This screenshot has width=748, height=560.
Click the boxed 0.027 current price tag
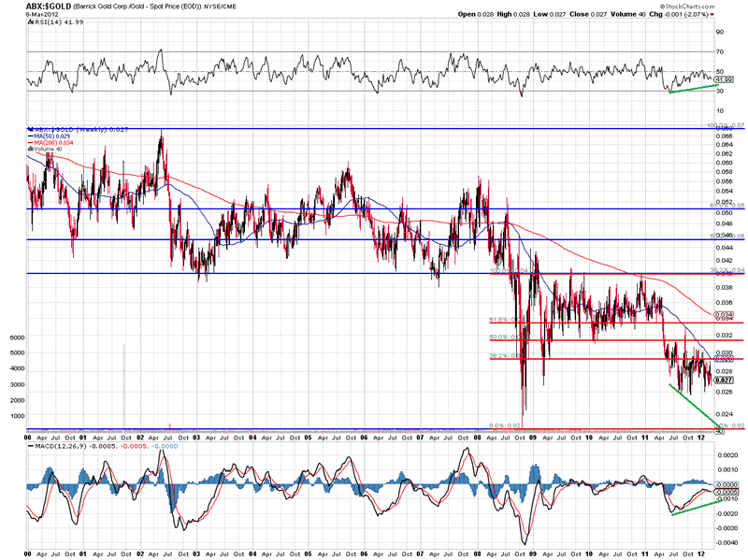pyautogui.click(x=724, y=381)
